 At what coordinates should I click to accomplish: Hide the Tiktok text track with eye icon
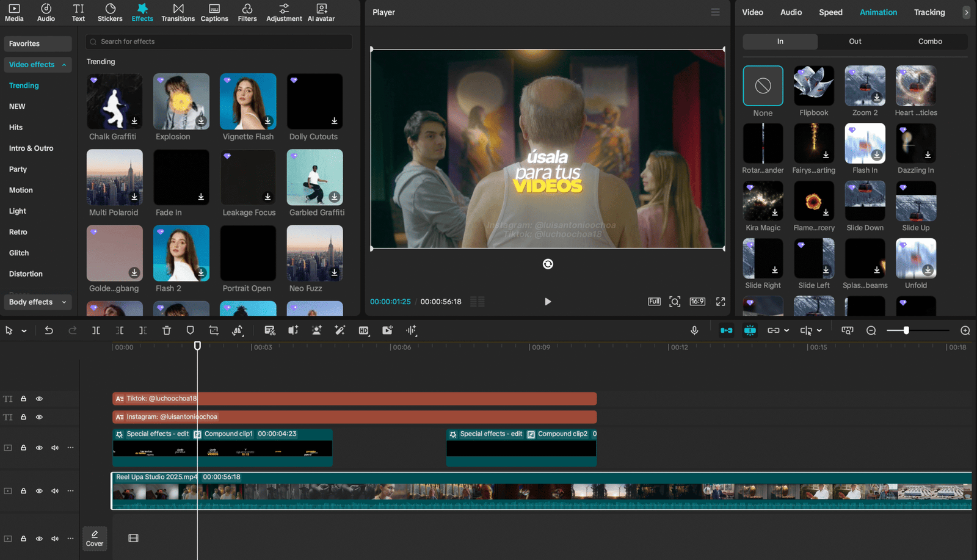39,399
